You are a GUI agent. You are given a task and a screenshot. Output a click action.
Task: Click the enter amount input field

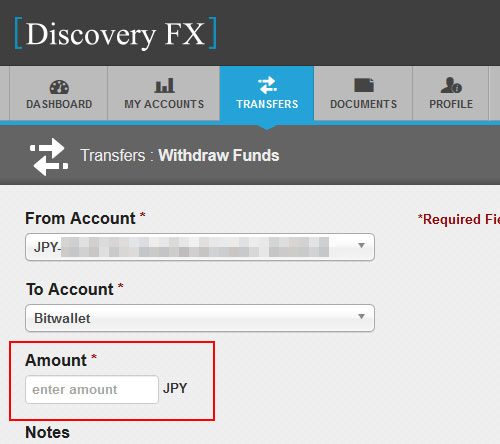(92, 390)
